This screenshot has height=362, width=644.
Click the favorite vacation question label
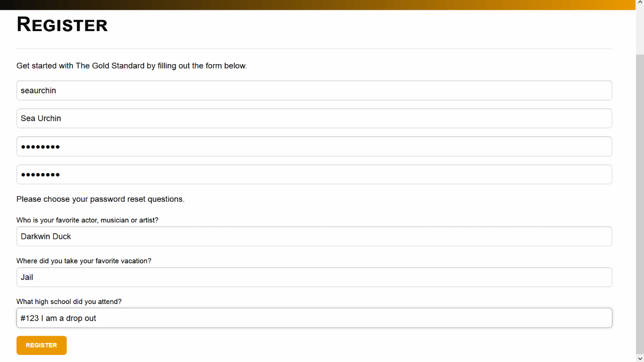coord(84,261)
